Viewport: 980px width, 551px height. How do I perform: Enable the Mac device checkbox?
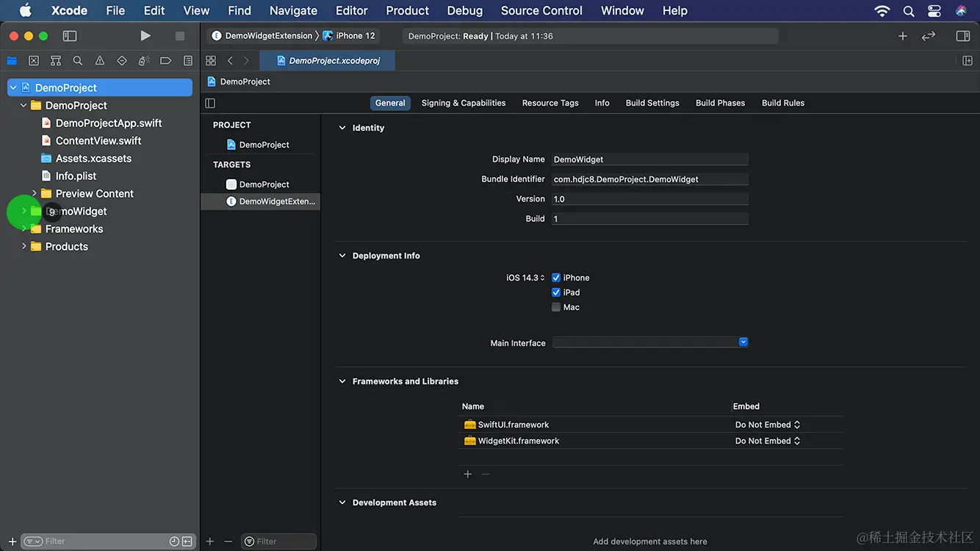(556, 307)
